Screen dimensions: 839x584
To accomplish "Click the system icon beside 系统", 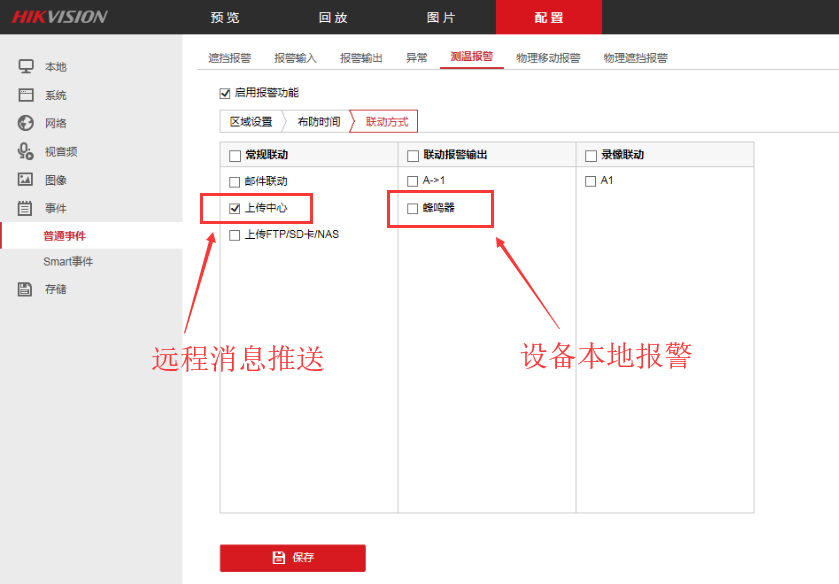I will (x=26, y=95).
